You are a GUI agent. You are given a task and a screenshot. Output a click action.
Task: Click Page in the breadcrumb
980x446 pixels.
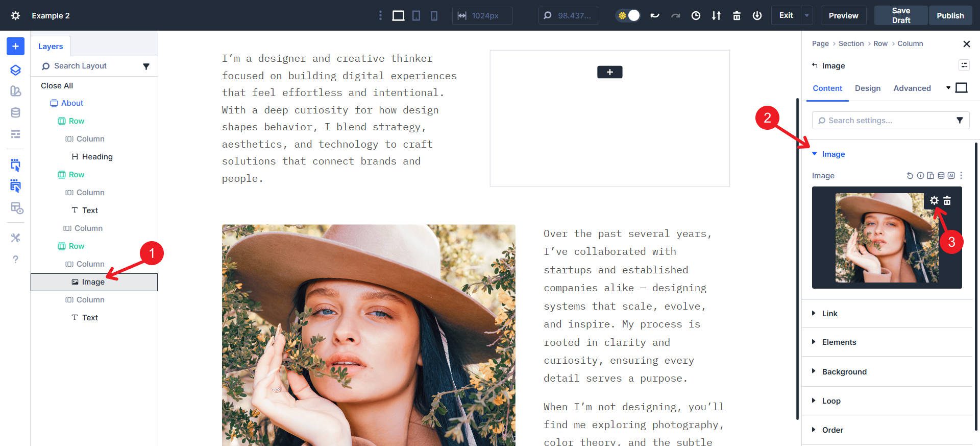pyautogui.click(x=820, y=44)
